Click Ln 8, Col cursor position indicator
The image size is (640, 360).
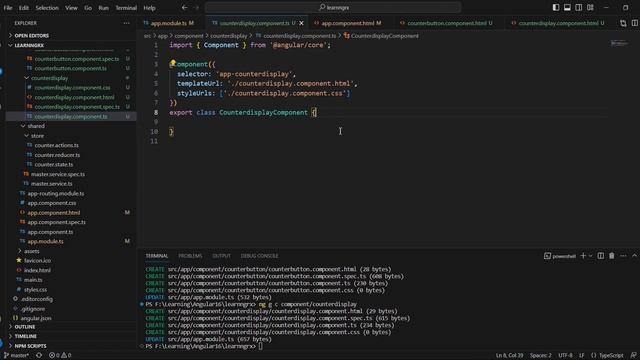coord(509,356)
